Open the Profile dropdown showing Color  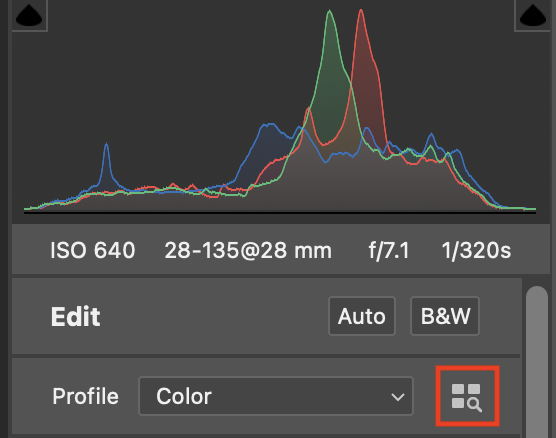276,396
